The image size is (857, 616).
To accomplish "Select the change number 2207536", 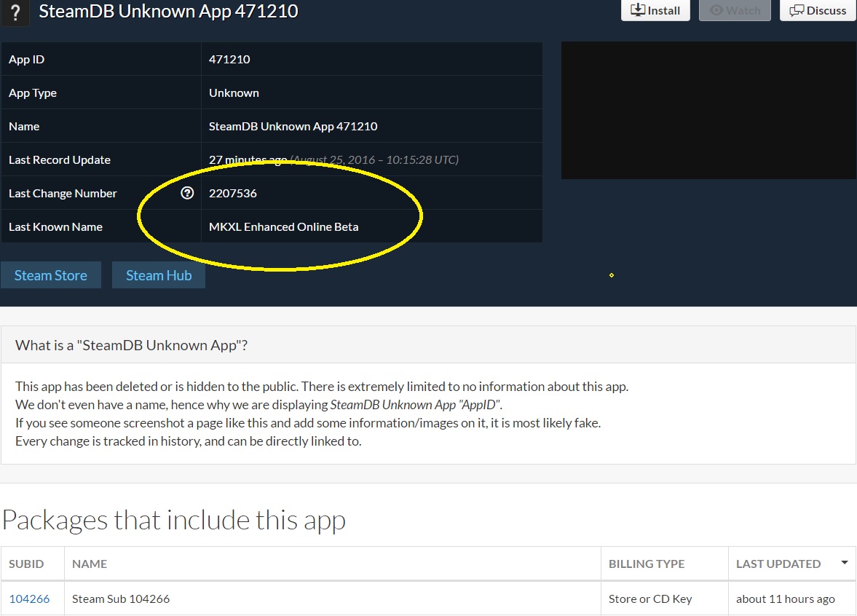I will point(233,193).
